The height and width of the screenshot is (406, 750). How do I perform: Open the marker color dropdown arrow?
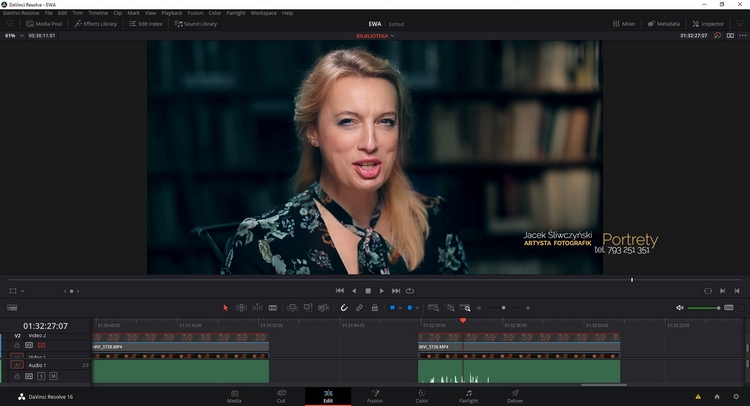[x=417, y=308]
